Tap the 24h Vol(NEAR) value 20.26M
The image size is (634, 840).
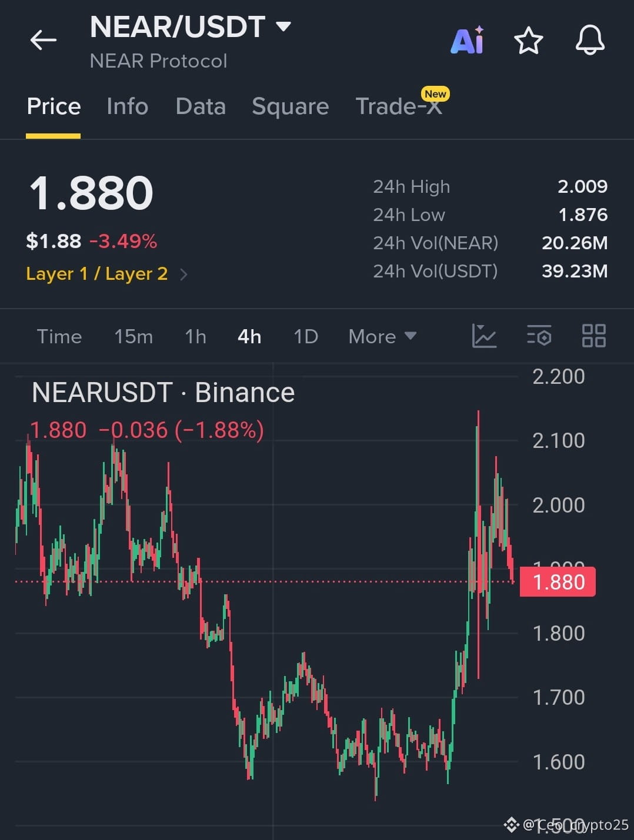[575, 243]
